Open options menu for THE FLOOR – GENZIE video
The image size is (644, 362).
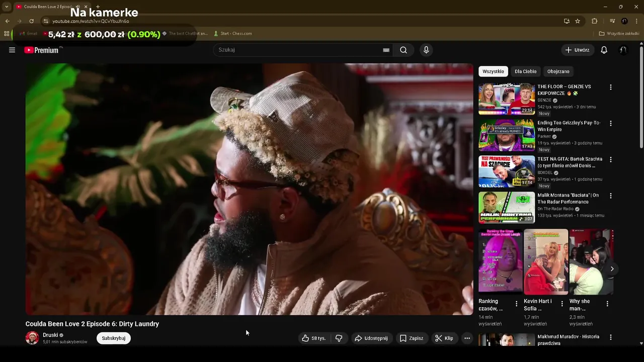[x=611, y=87]
